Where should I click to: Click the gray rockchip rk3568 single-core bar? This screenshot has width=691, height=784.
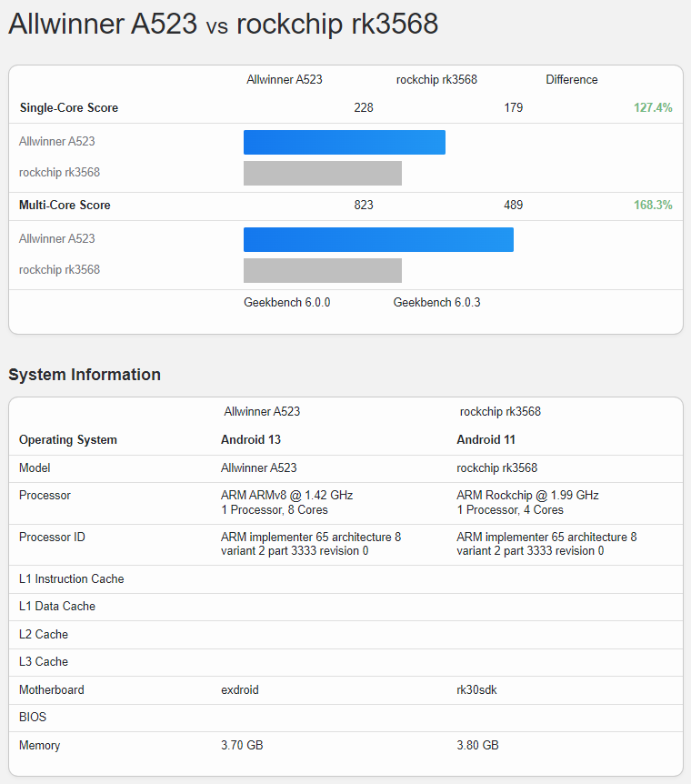point(323,173)
